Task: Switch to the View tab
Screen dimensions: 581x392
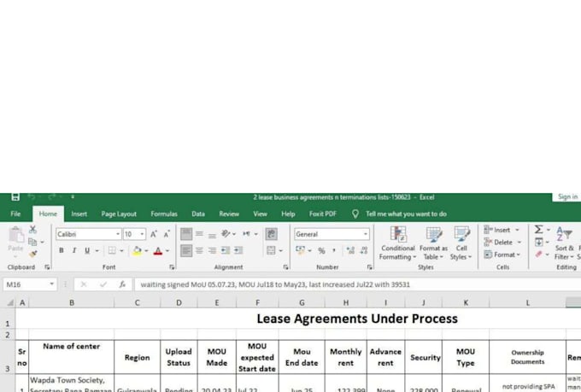Action: (260, 214)
